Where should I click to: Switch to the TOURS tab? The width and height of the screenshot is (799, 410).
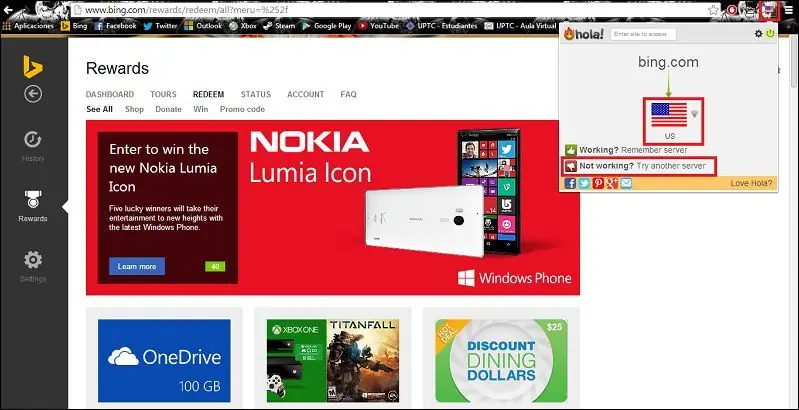(x=163, y=94)
